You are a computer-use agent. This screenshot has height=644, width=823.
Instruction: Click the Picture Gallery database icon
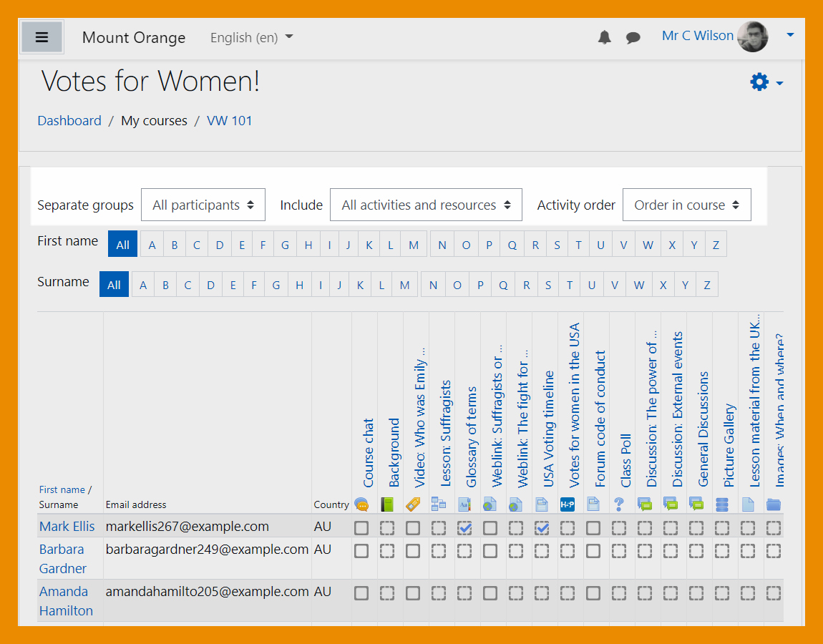coord(722,504)
